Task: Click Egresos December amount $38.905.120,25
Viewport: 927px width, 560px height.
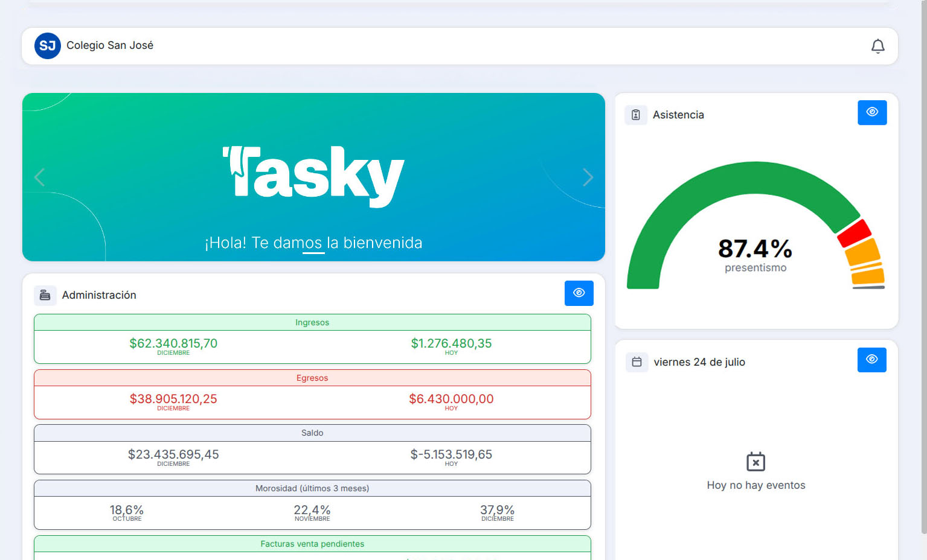Action: (x=173, y=399)
